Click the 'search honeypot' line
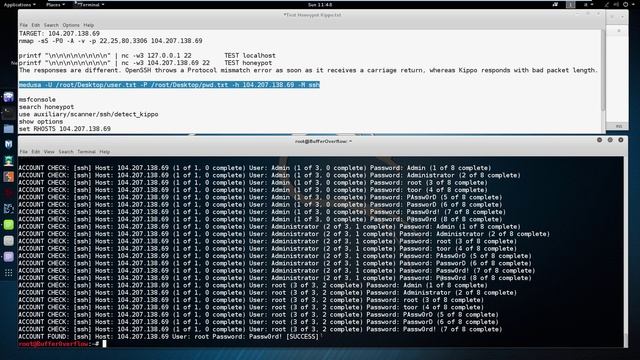The height and width of the screenshot is (360, 640). [x=47, y=107]
